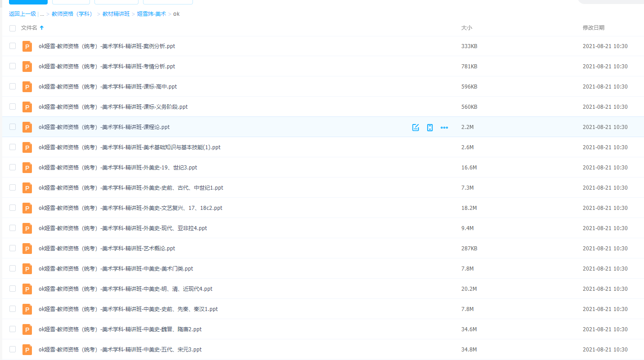Click the PPT icon of 案例分析.ppt

(27, 46)
